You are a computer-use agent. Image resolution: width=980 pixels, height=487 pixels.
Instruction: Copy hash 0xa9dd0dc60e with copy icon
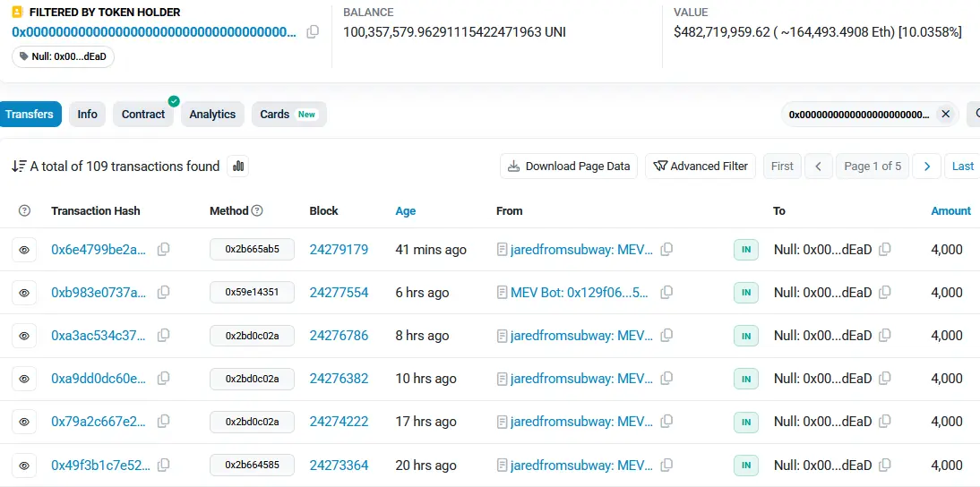163,379
